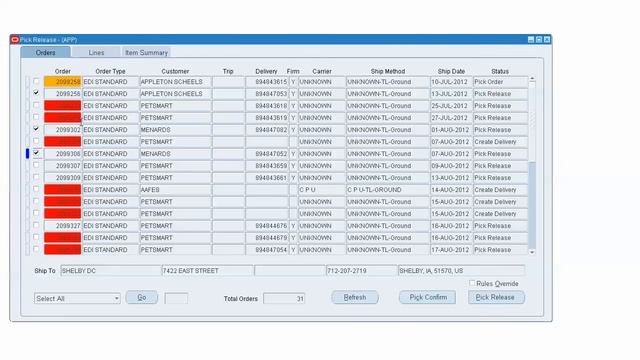This screenshot has height=360, width=640.
Task: Click the red order cell for delivery 894844679
Action: tap(62, 238)
